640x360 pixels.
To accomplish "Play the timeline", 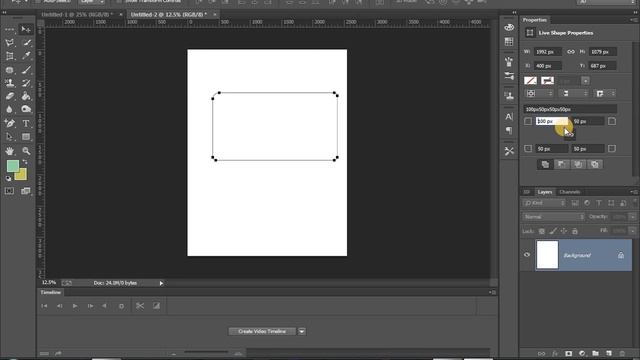I will pos(75,306).
